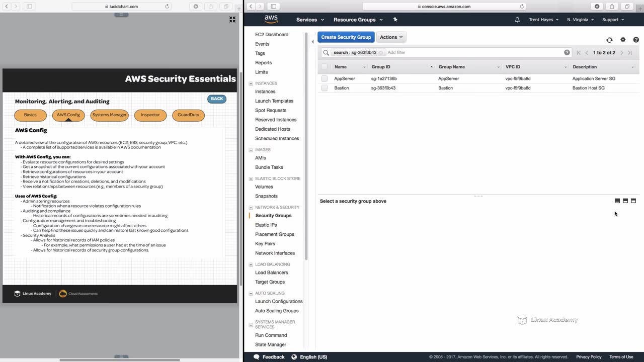Viewport: 644px width, 362px height.
Task: Open the table settings gear
Action: tap(623, 40)
